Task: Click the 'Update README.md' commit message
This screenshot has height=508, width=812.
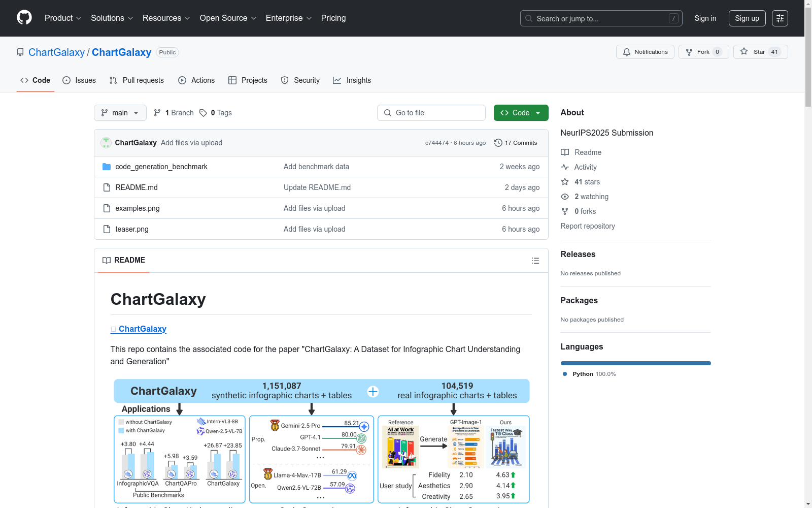Action: pyautogui.click(x=317, y=187)
